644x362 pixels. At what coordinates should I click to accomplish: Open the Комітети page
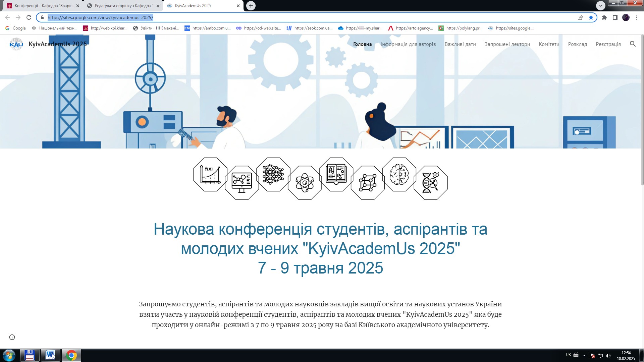click(x=549, y=44)
